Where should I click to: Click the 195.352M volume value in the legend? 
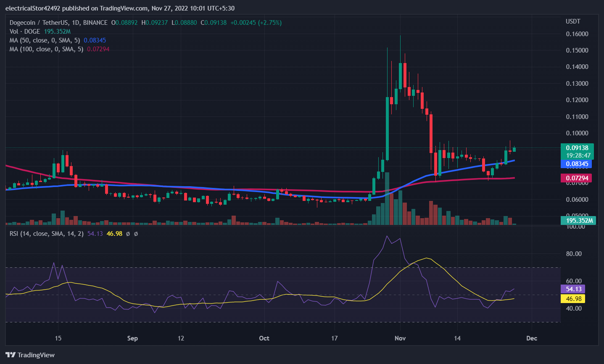click(x=57, y=32)
